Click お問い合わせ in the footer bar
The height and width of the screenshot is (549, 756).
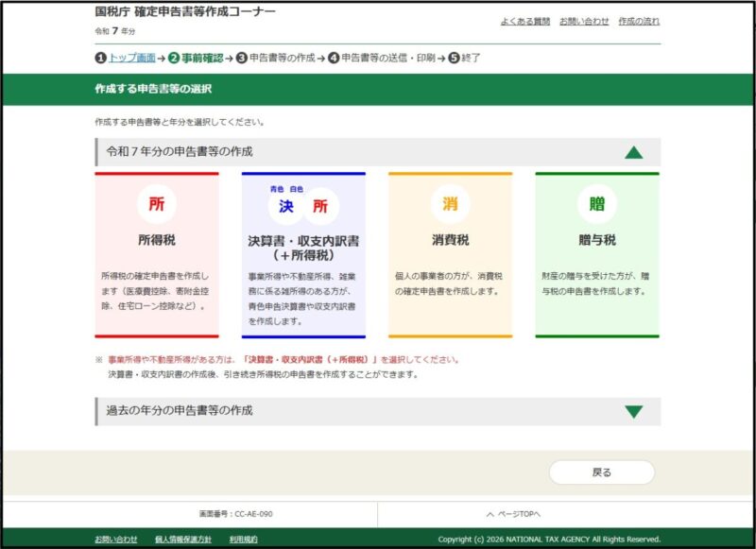115,540
